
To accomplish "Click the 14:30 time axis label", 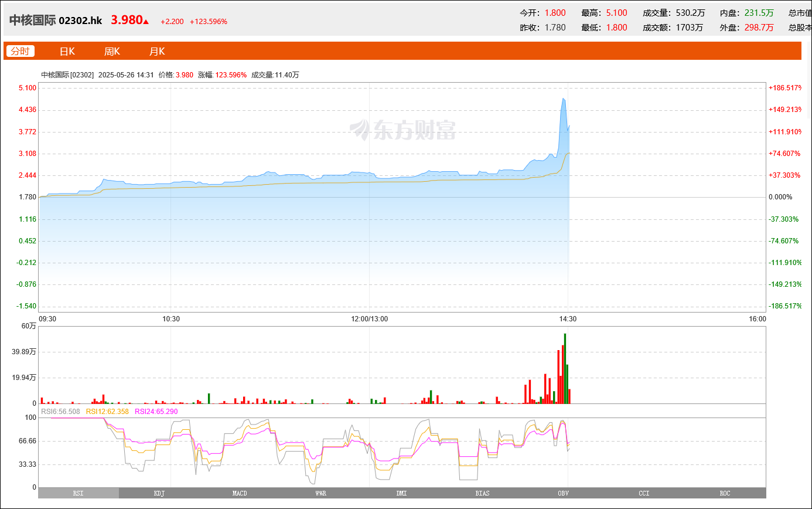I will pos(568,319).
